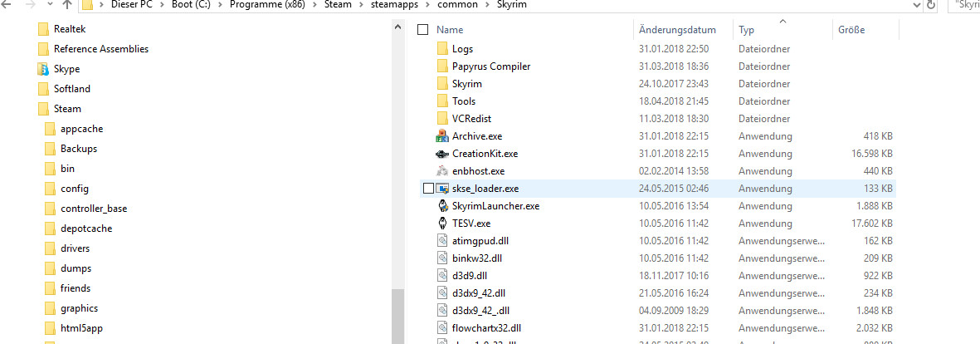Screen dimensions: 980x344
Task: Select the TESV.exe game icon
Action: [x=441, y=224]
